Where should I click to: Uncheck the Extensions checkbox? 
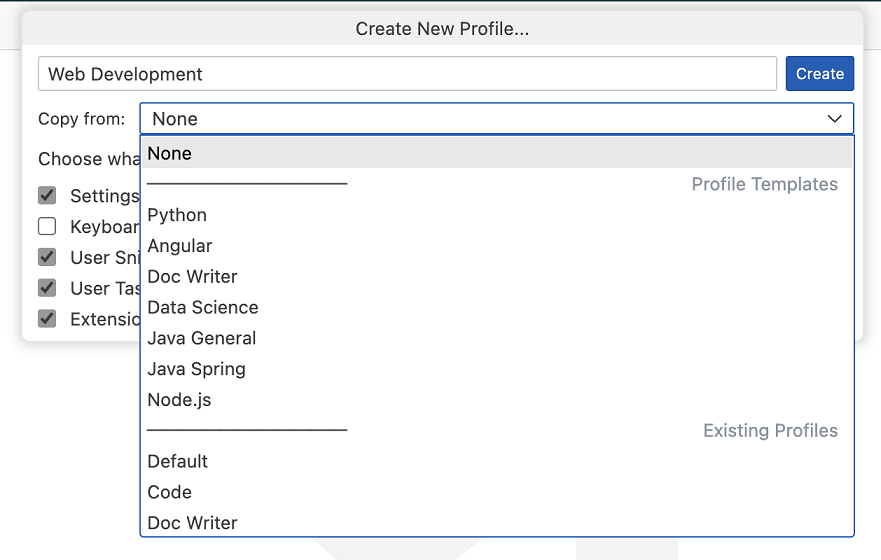47,319
